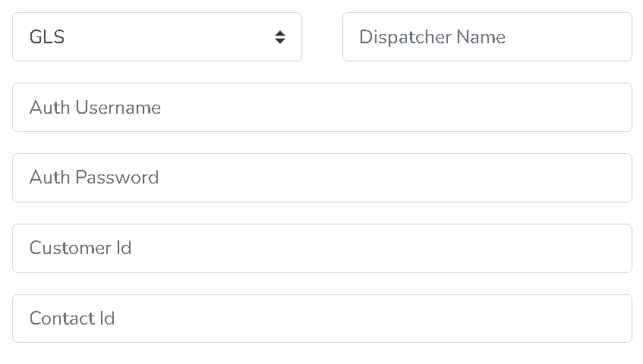This screenshot has height=364, width=643.
Task: Click the Contact Id placeholder text
Action: [x=72, y=318]
